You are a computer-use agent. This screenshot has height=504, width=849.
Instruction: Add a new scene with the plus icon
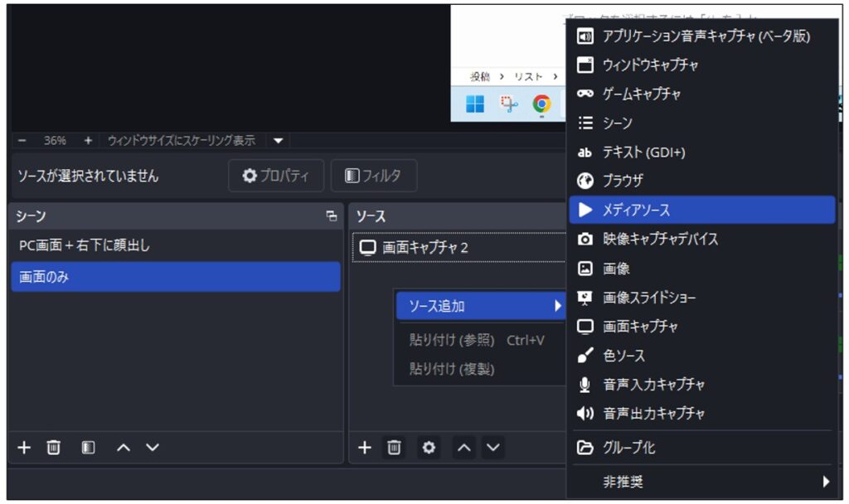24,448
